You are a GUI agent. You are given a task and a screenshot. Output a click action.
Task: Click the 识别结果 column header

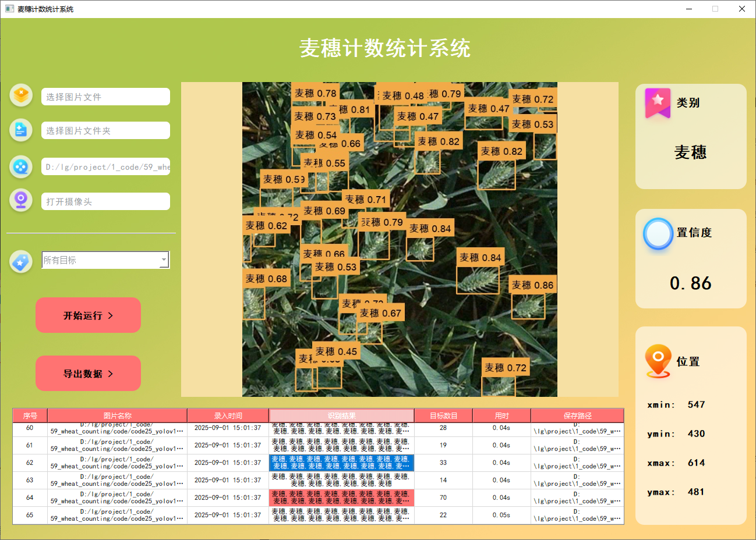click(x=341, y=415)
